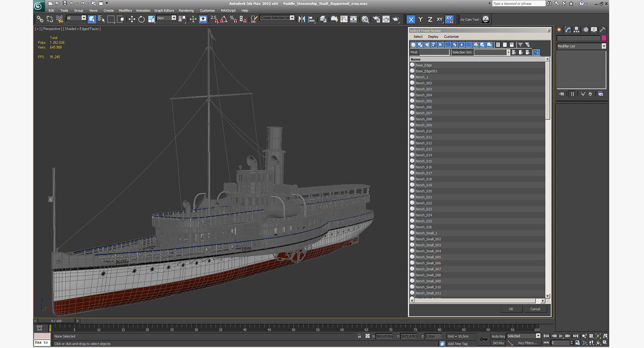Viewport: 644px width, 348px height.
Task: Toggle Percent Snap on toolbar
Action: [233, 19]
